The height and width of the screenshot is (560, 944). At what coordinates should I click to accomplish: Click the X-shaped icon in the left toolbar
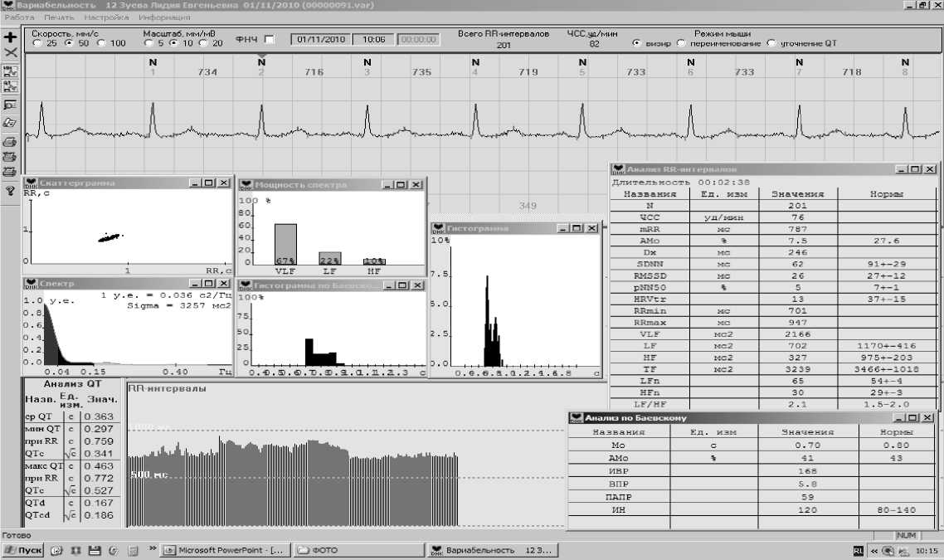click(x=11, y=52)
